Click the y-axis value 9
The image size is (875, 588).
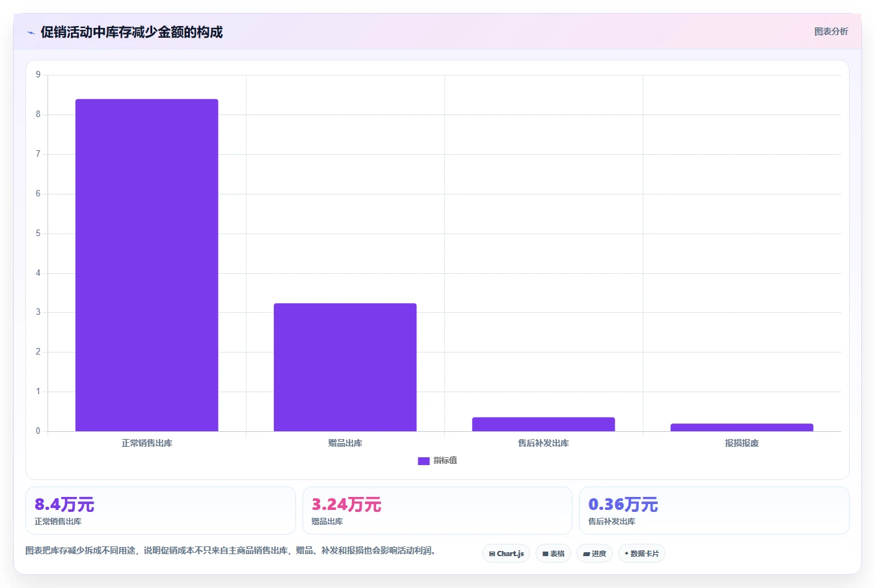pos(38,75)
